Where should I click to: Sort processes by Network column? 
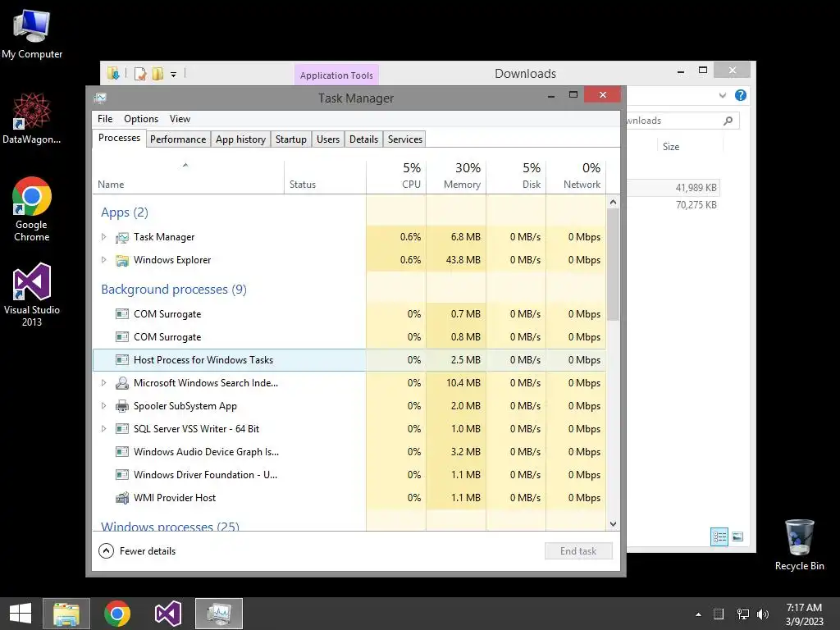576,176
